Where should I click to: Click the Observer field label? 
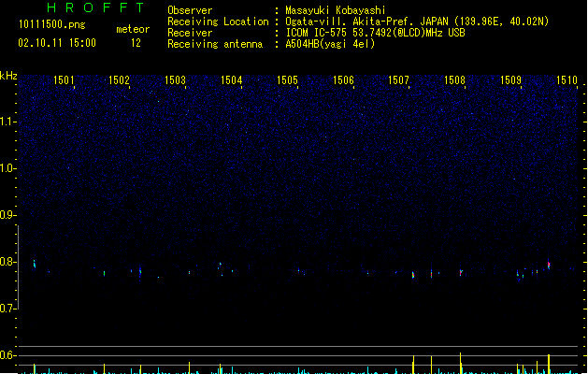[190, 10]
